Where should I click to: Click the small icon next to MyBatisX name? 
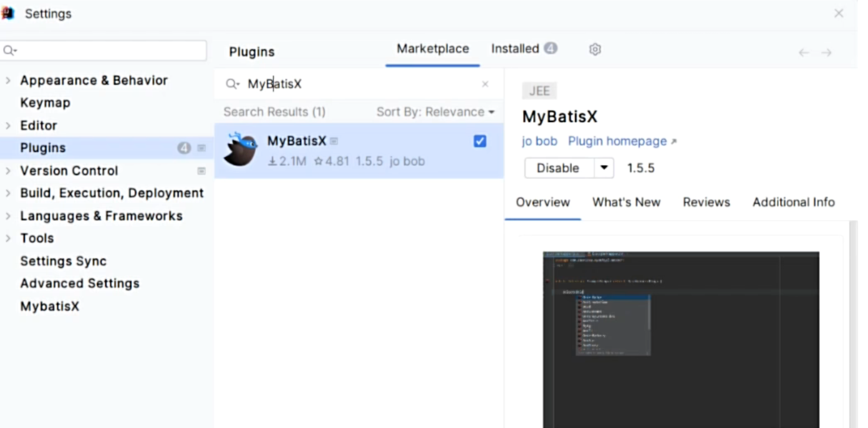[334, 141]
